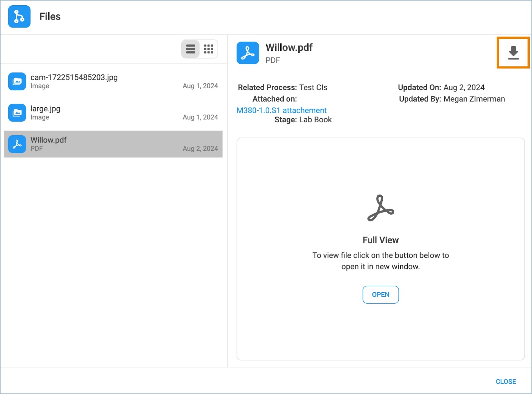Click the OPEN button to view PDF
The height and width of the screenshot is (394, 532).
click(x=381, y=295)
